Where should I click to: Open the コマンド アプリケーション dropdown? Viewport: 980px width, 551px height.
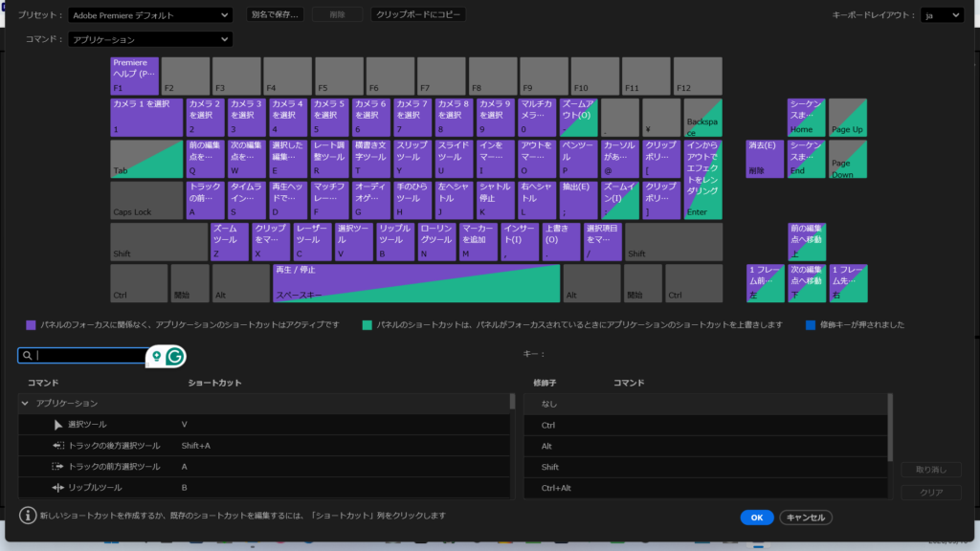pyautogui.click(x=150, y=39)
